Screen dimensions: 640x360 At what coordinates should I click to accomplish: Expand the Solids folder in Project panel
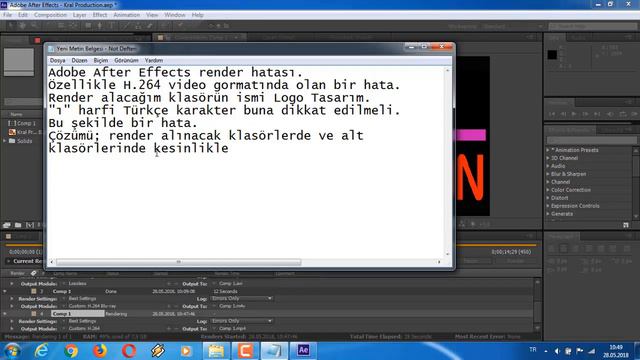5,141
